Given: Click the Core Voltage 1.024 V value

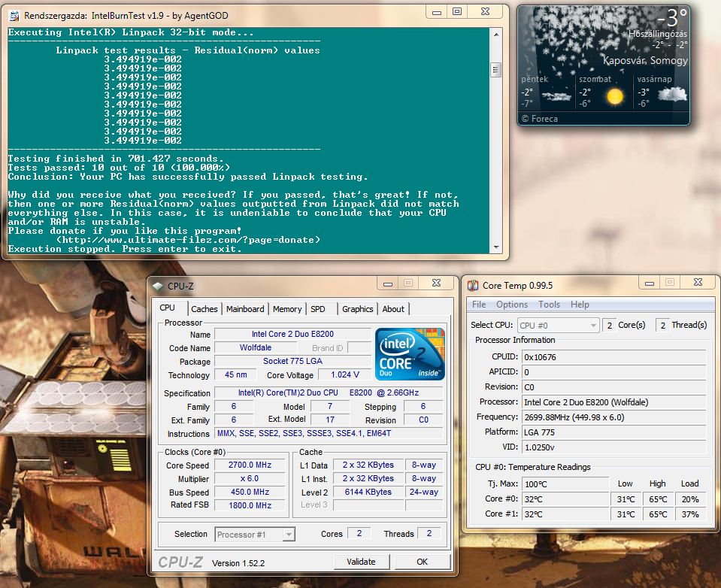Looking at the screenshot, I should tap(345, 374).
